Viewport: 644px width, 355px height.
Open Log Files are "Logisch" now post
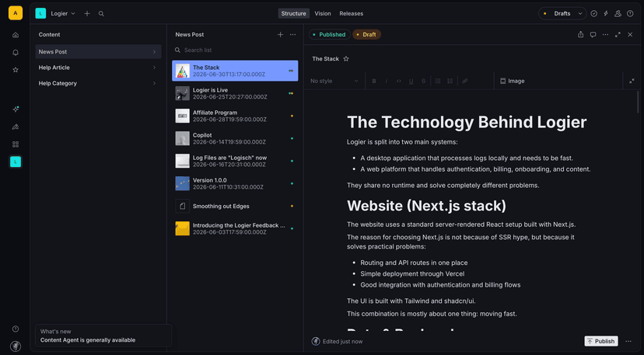click(x=235, y=161)
